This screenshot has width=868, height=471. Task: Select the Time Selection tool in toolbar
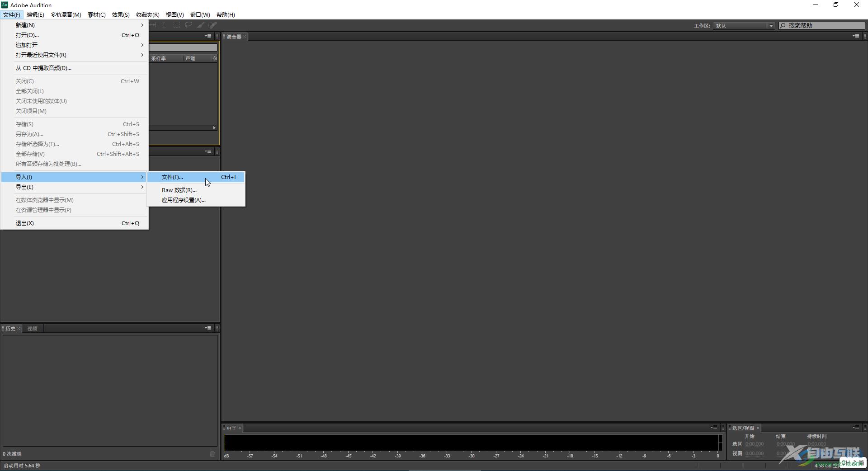[x=164, y=25]
